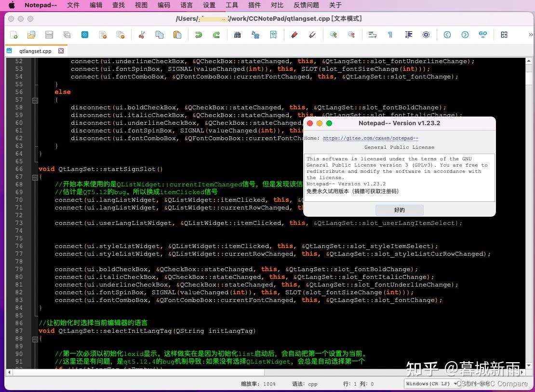Click the zoom-in magnifier icon
Viewport: 535px width, 392px height.
click(x=333, y=35)
